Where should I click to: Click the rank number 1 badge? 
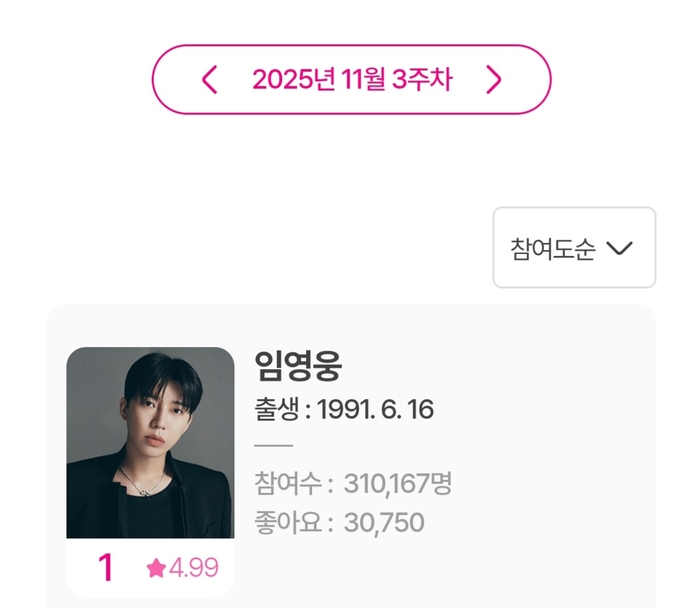coord(105,568)
